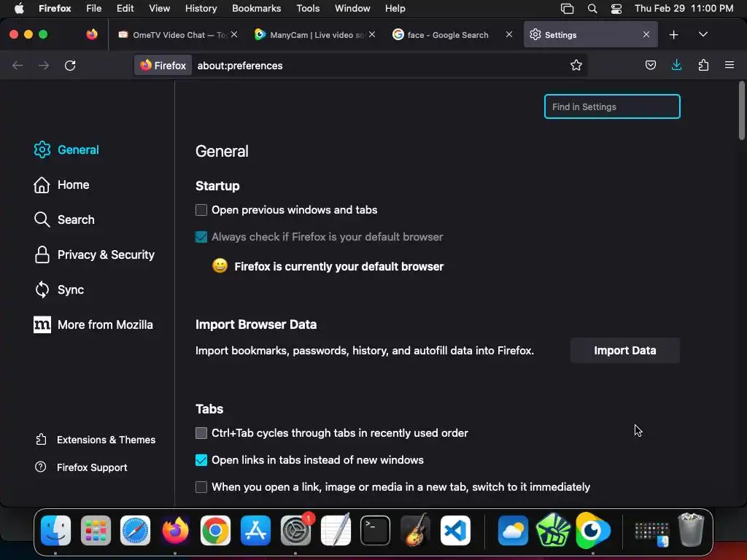This screenshot has width=747, height=560.
Task: Close the face - Google Search tab
Action: pyautogui.click(x=508, y=34)
